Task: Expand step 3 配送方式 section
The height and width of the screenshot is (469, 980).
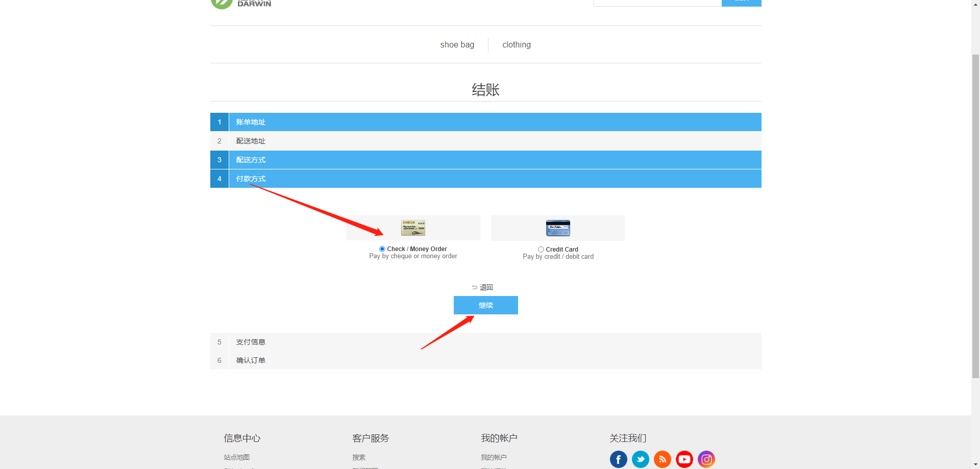Action: (x=251, y=160)
